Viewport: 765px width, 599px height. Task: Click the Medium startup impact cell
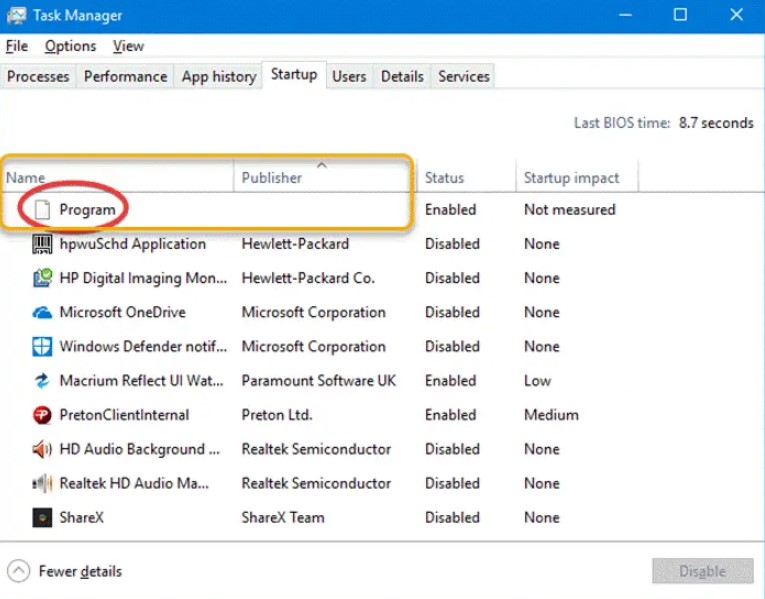click(551, 415)
